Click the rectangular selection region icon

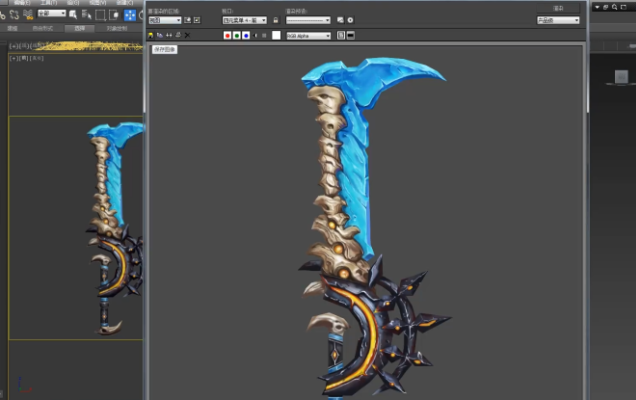click(x=101, y=15)
